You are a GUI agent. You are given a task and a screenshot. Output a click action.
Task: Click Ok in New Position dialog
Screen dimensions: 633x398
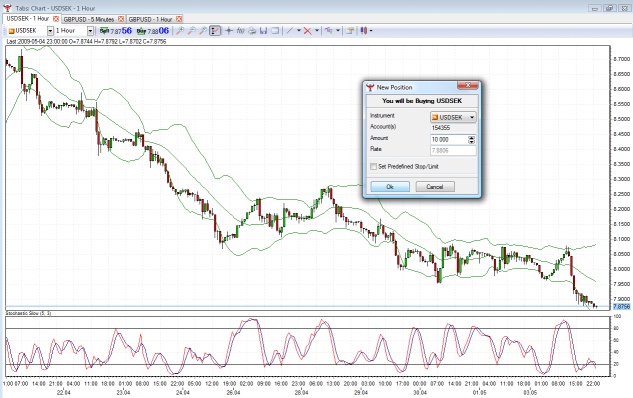click(390, 186)
